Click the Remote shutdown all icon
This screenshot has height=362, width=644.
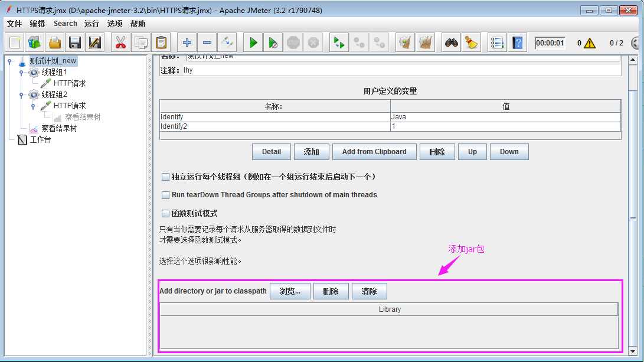[x=379, y=43]
